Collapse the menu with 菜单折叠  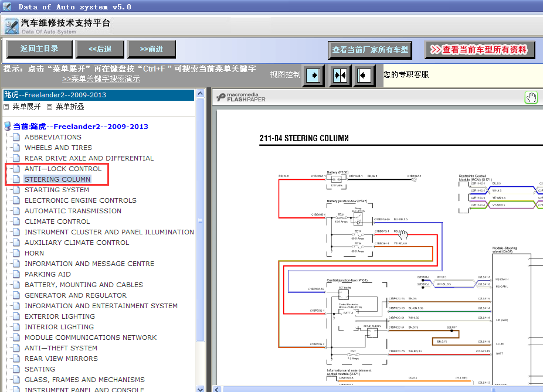[x=70, y=107]
